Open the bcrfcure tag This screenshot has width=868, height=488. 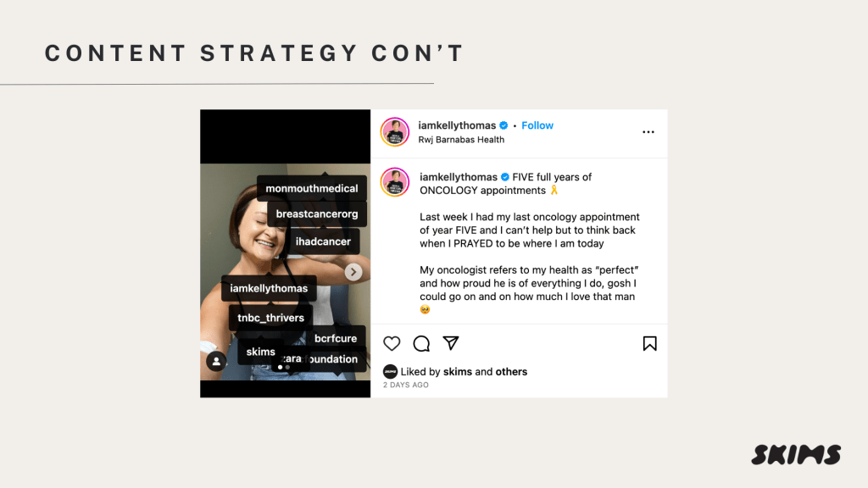(336, 338)
